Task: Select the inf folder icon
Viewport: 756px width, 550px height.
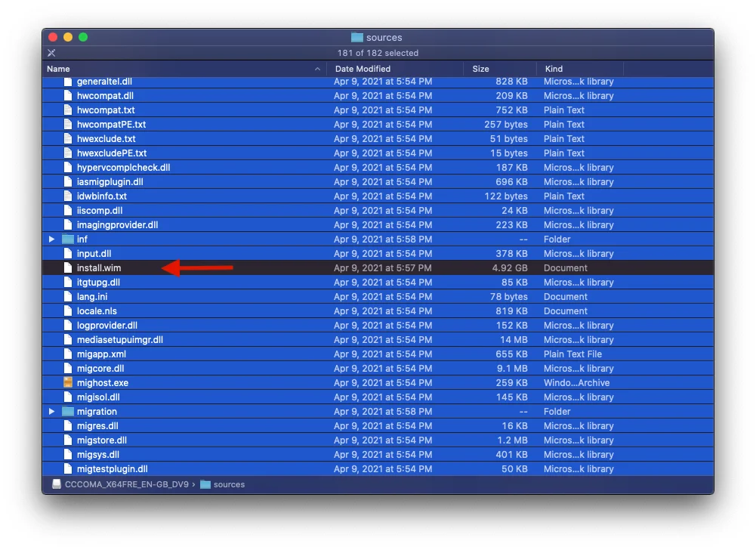Action: pyautogui.click(x=68, y=239)
